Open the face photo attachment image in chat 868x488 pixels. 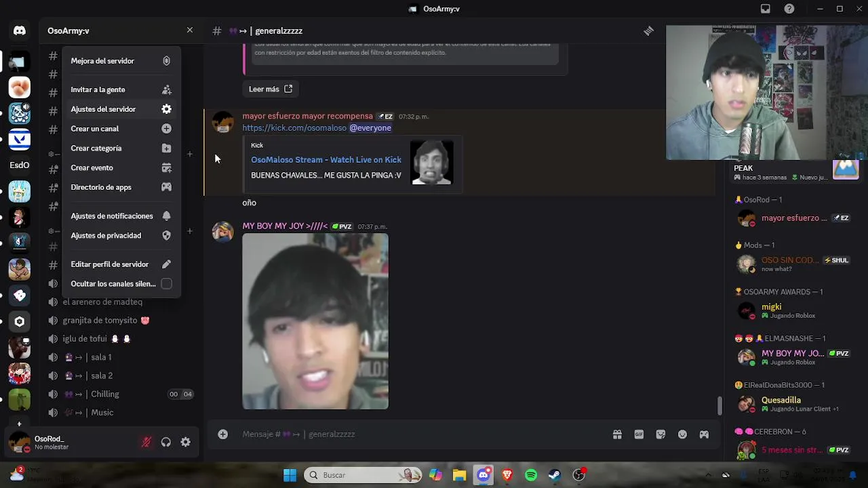(x=315, y=321)
